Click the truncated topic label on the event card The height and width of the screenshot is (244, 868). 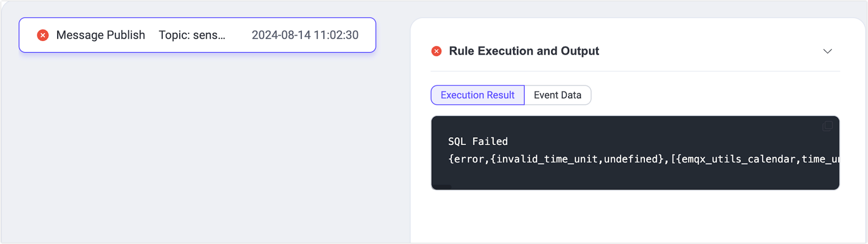point(192,35)
